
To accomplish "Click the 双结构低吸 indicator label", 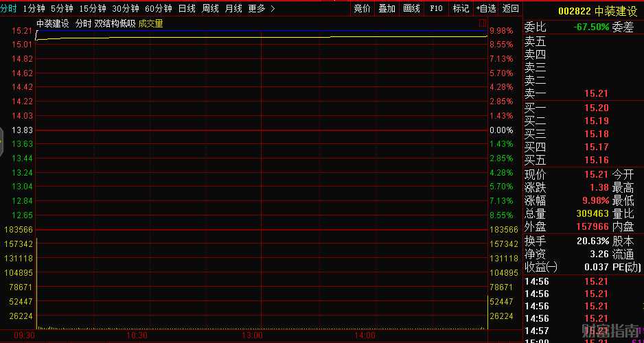I will point(115,24).
